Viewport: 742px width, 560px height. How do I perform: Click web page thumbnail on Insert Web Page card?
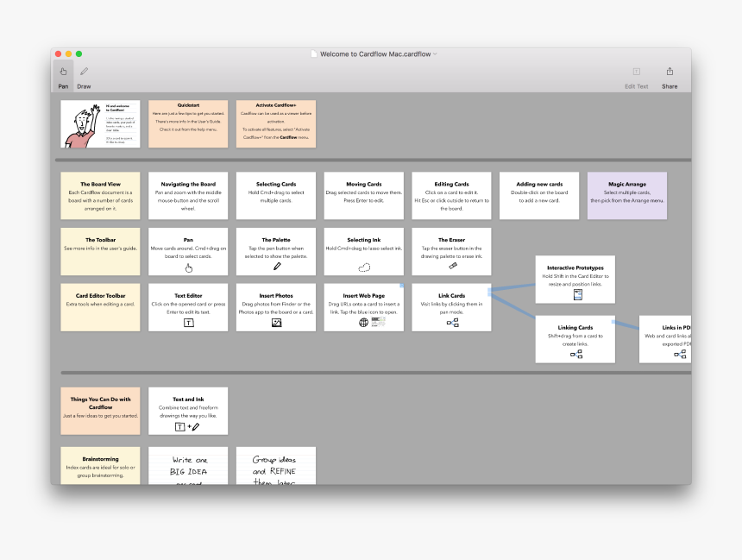pos(378,323)
